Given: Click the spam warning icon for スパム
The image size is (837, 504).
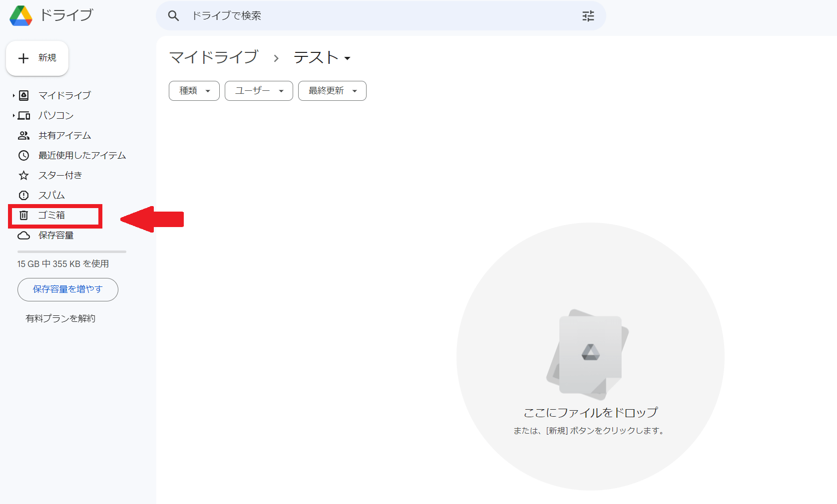Looking at the screenshot, I should tap(23, 195).
